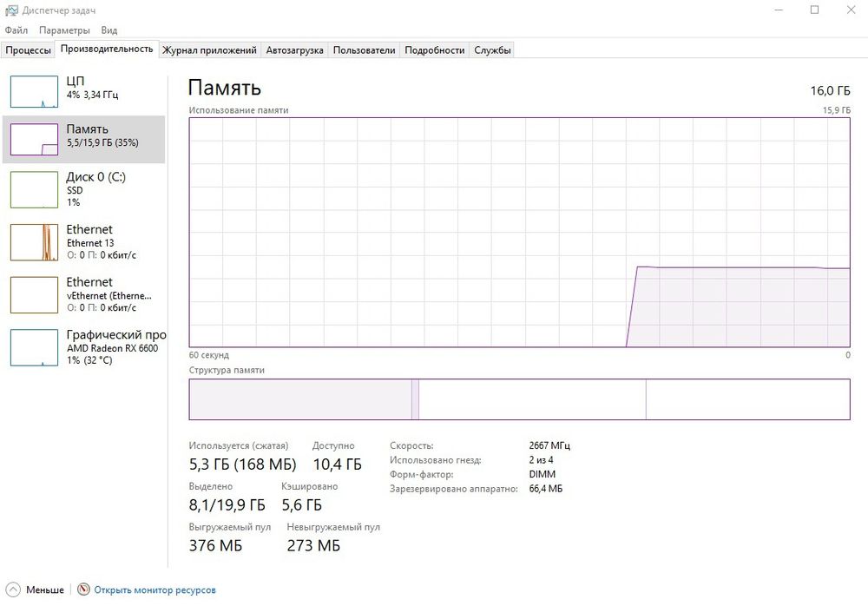Open the Параметры menu
Image resolution: width=868 pixels, height=606 pixels.
(64, 30)
